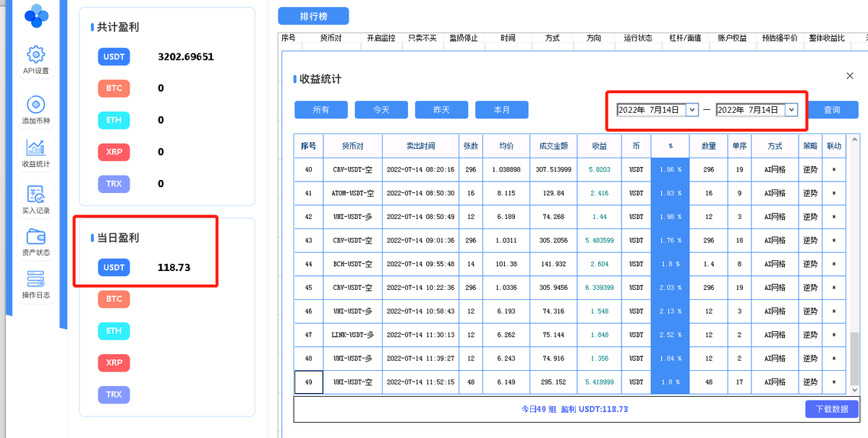Click 收益 value 5.8203
This screenshot has width=868, height=438.
point(600,170)
